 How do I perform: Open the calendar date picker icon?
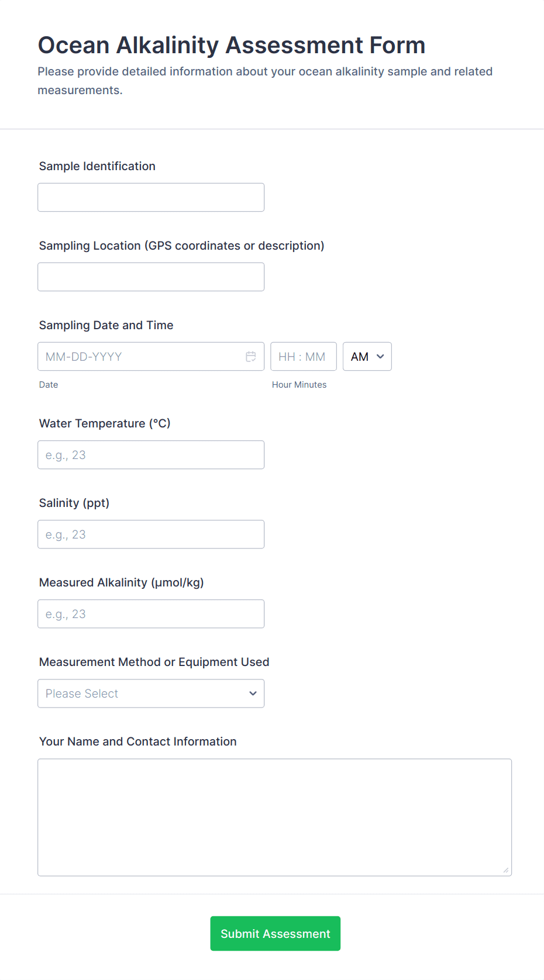[251, 357]
